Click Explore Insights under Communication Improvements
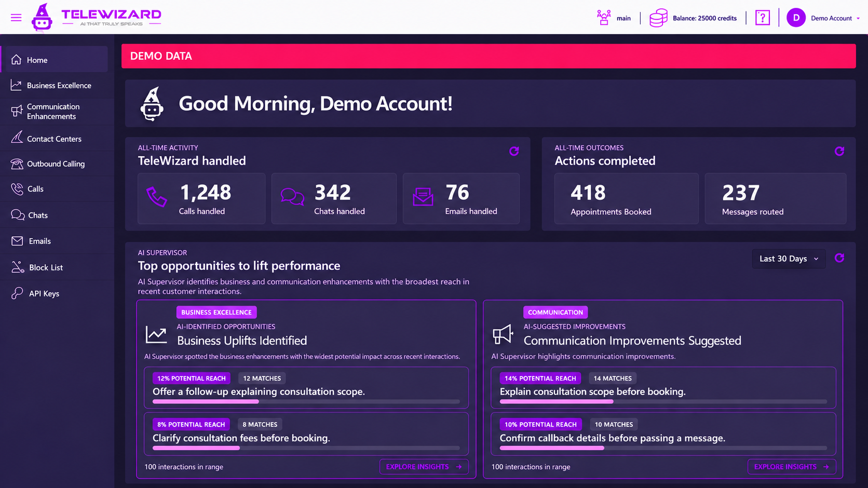 coord(792,467)
